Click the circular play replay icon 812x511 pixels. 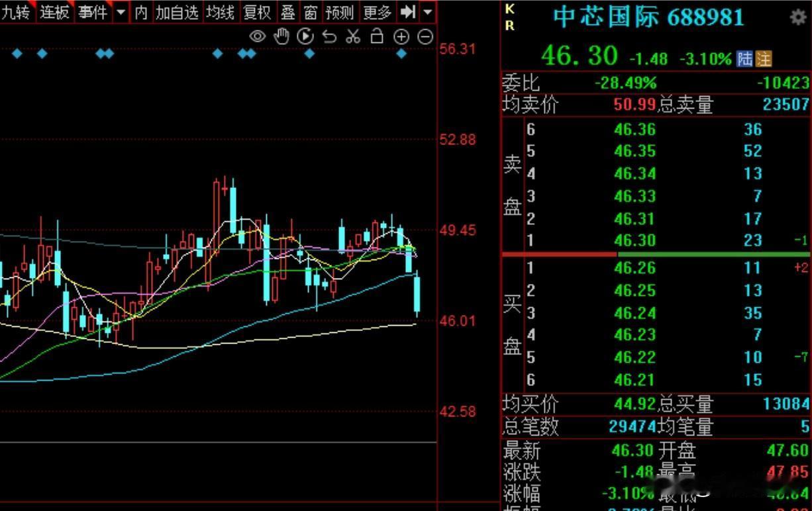(x=305, y=36)
